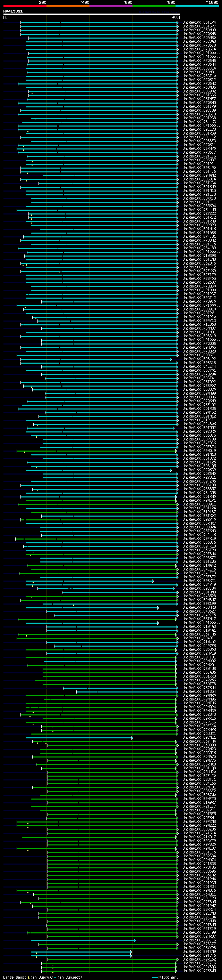The image size is (222, 980).
Task: Open the UniRef100_B1NA42 label
Action: point(199,565)
